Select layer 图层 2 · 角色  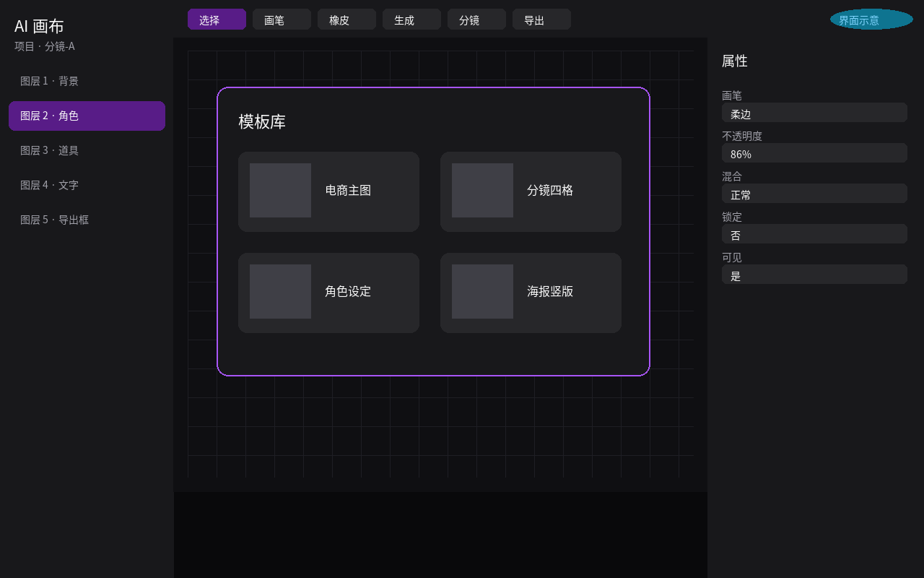[x=87, y=116]
